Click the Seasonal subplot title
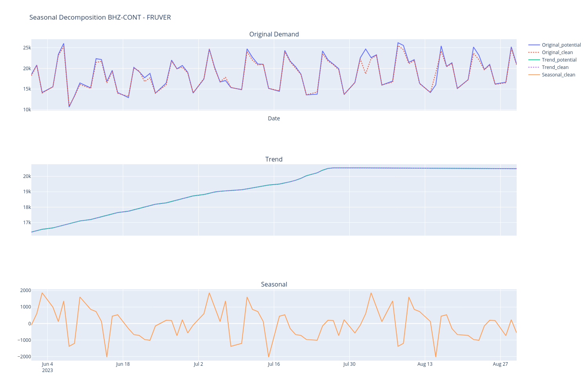Image resolution: width=588 pixels, height=392 pixels. point(274,284)
